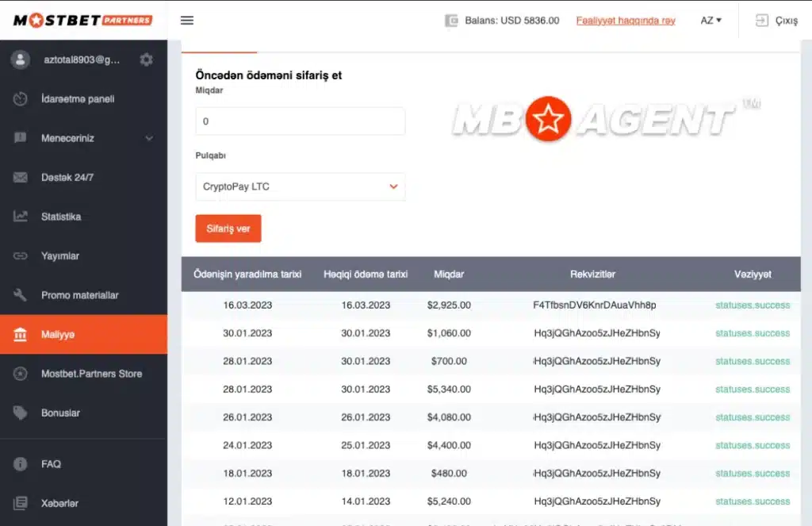Click status in the $2,925.00 row
This screenshot has width=812, height=526.
[753, 305]
